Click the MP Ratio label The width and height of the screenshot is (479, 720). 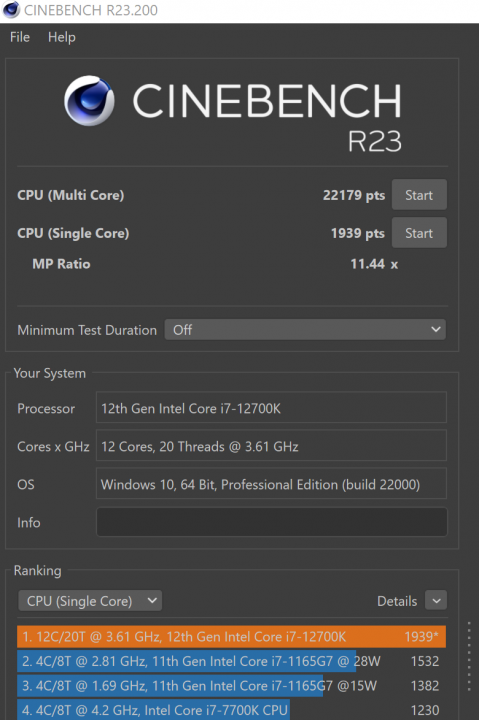point(61,264)
